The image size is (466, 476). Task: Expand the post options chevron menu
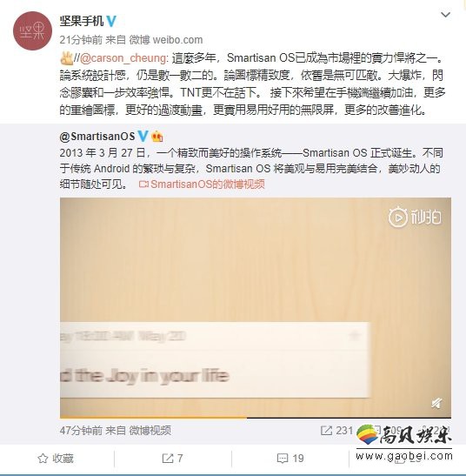point(445,15)
